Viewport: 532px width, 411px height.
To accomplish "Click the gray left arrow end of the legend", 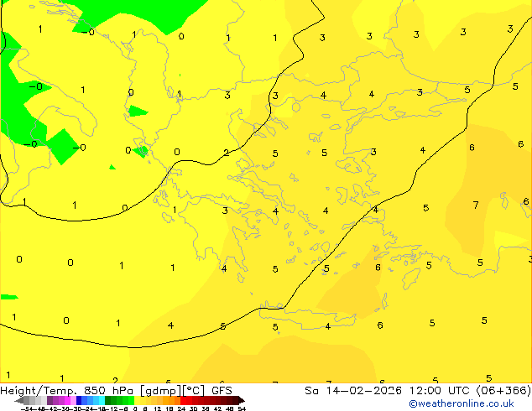I will (x=19, y=400).
